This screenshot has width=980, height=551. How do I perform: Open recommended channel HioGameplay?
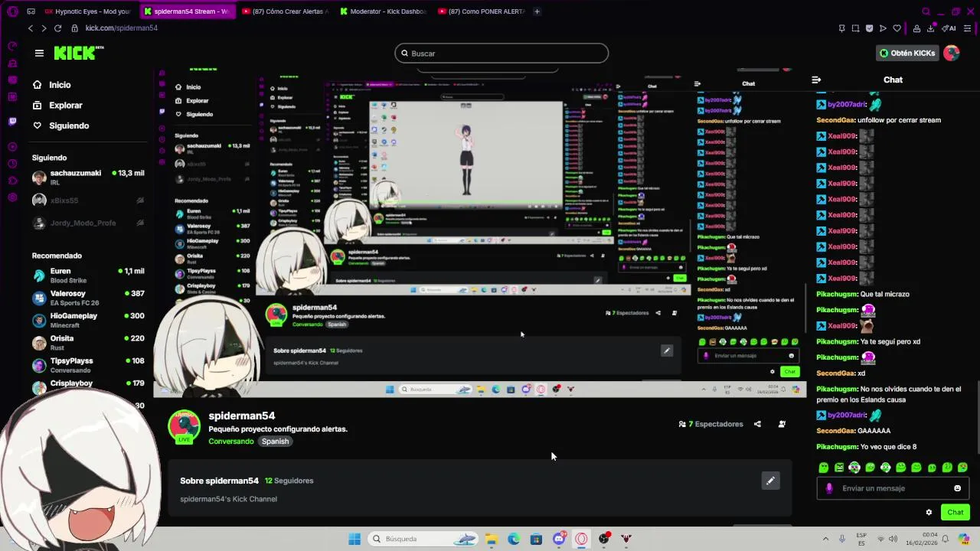88,320
